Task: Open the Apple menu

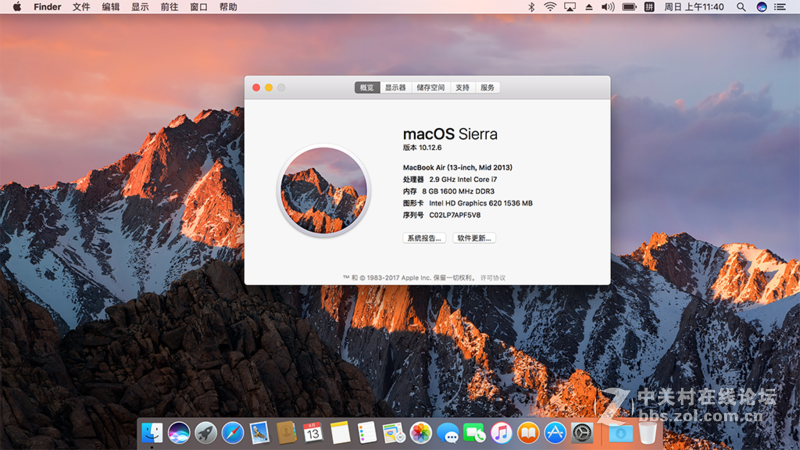Action: [16, 7]
